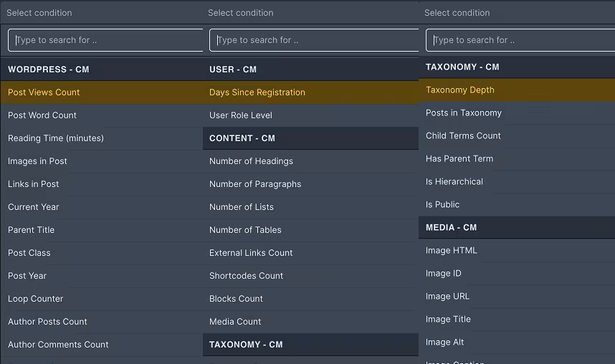Viewport: 615px width, 364px height.
Task: Select Current Year condition
Action: click(102, 207)
